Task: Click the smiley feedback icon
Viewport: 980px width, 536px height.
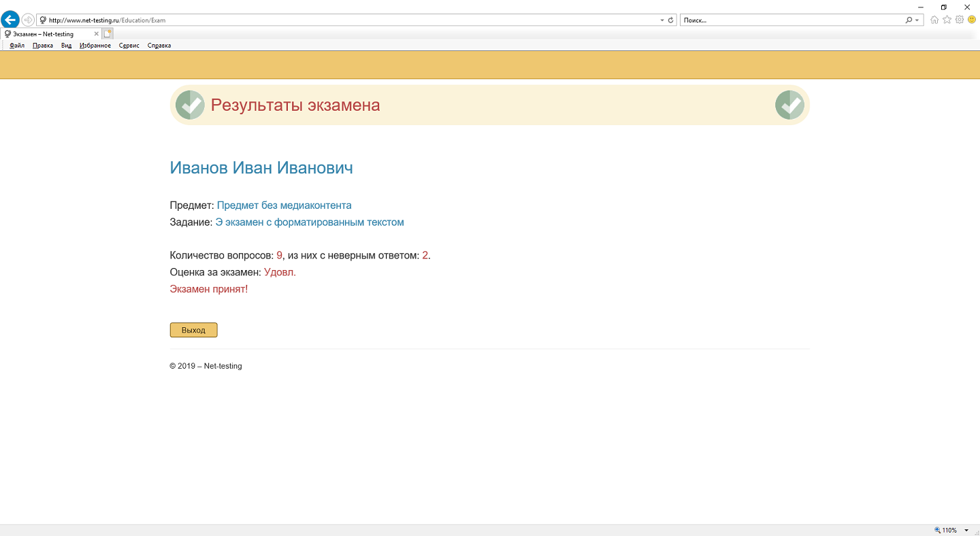Action: tap(972, 20)
